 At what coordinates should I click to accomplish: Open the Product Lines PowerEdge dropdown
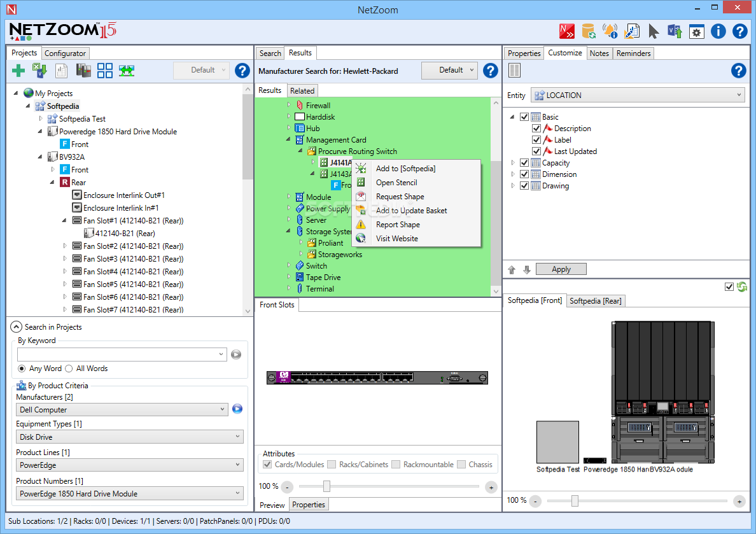point(130,465)
